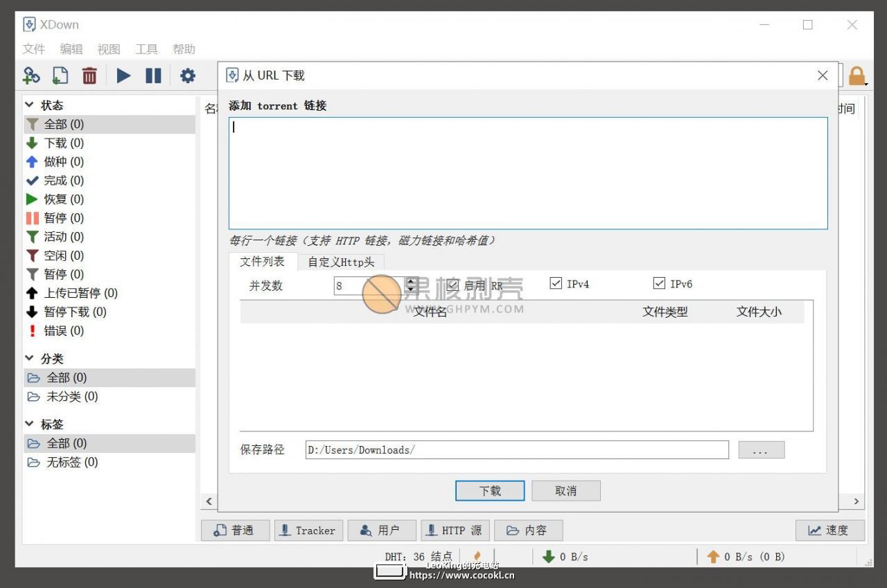Switch to the 文件列表 tab
The image size is (887, 588).
[263, 261]
